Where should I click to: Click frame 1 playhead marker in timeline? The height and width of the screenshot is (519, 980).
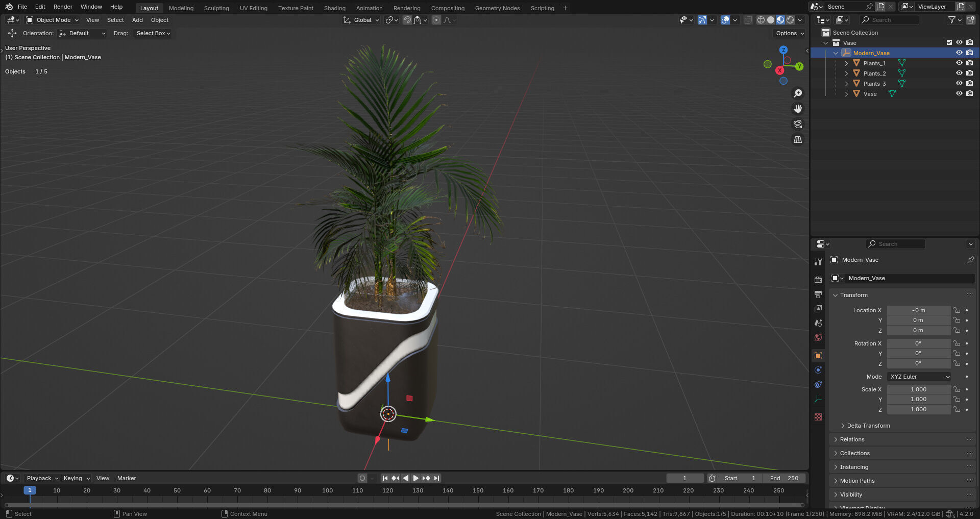point(30,490)
